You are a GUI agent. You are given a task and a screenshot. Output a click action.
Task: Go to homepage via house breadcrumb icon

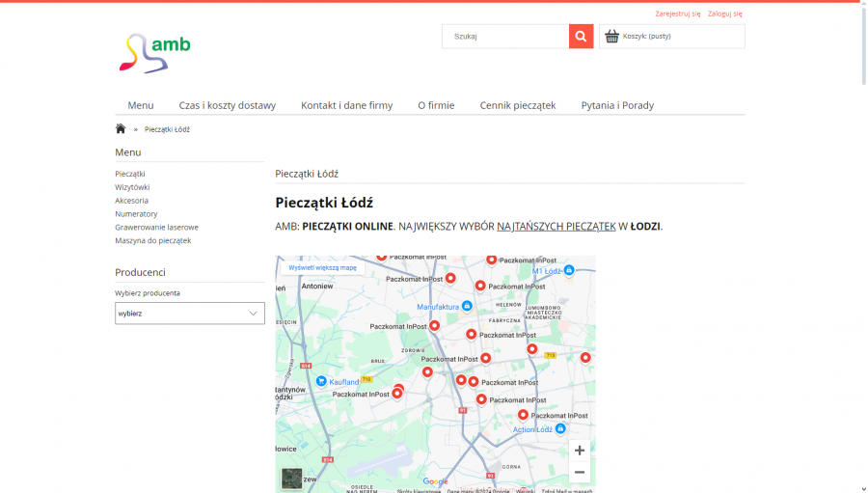tap(121, 128)
